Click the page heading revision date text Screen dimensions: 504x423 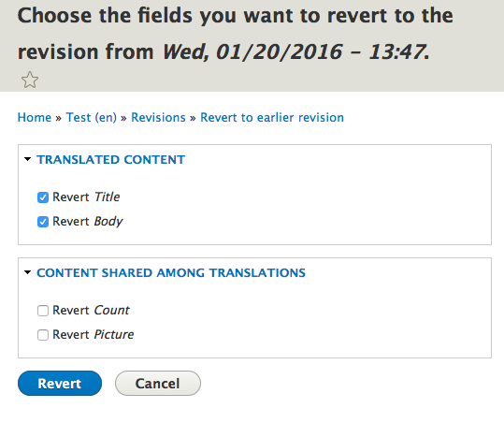pyautogui.click(x=295, y=51)
